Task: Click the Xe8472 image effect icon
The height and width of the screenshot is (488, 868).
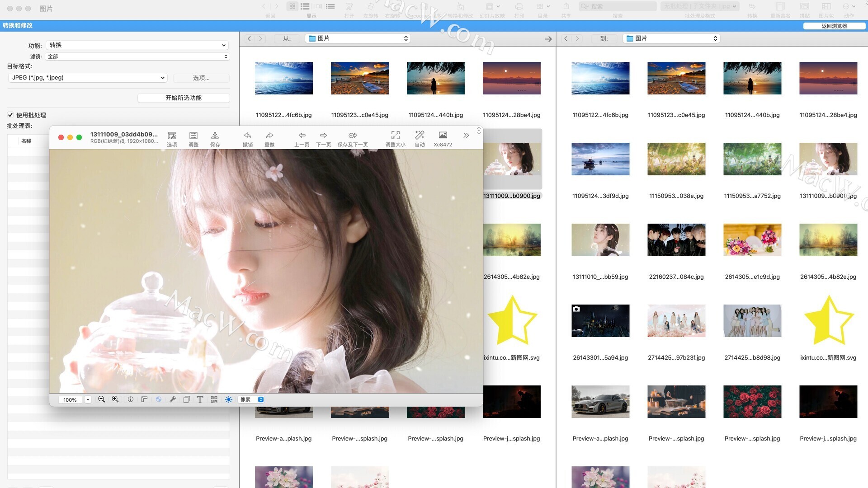Action: tap(443, 139)
